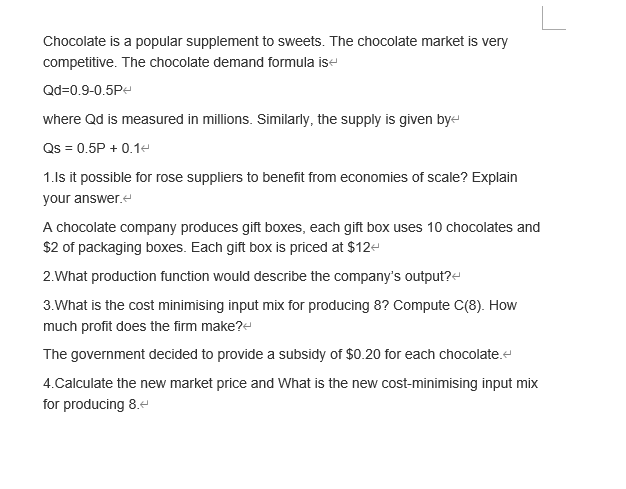Click 'competitive. The chocolate demand formula is'
The image size is (626, 489).
point(186,63)
